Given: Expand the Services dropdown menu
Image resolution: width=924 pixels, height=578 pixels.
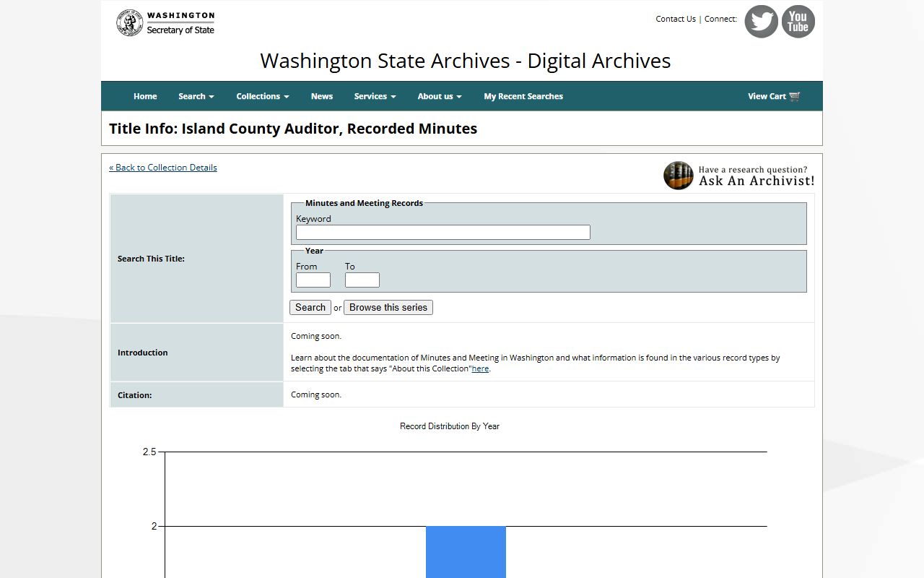Looking at the screenshot, I should tap(375, 96).
